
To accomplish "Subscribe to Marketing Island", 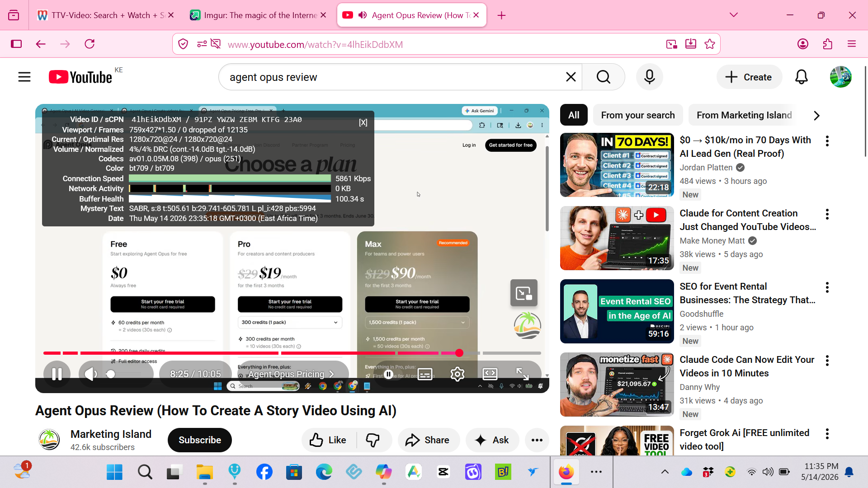I will coord(200,440).
